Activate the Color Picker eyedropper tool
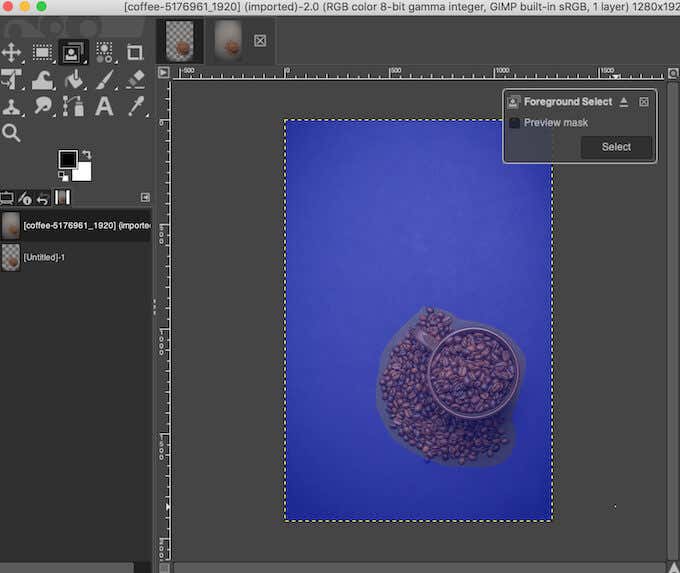The height and width of the screenshot is (573, 680). [136, 106]
